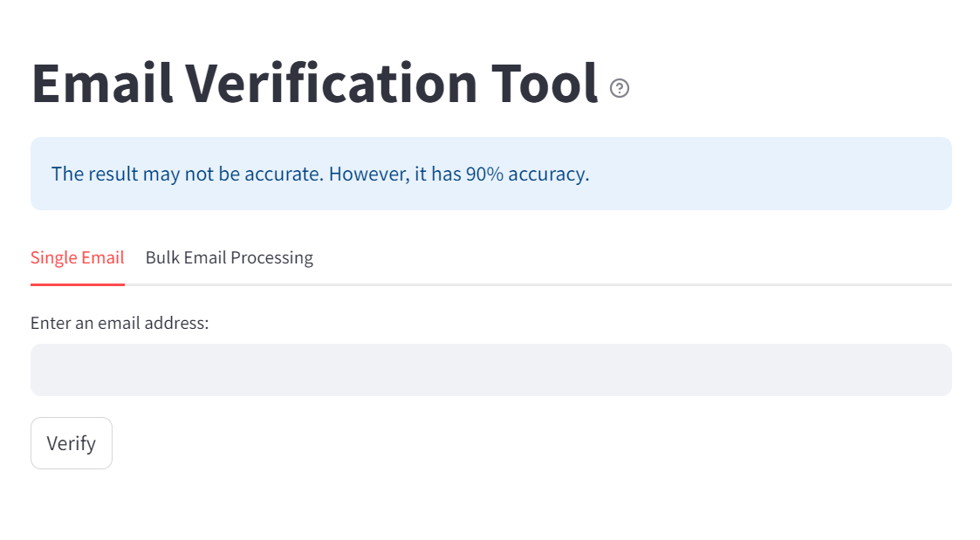This screenshot has width=980, height=540.
Task: Select the Single Email tab
Action: (x=78, y=257)
